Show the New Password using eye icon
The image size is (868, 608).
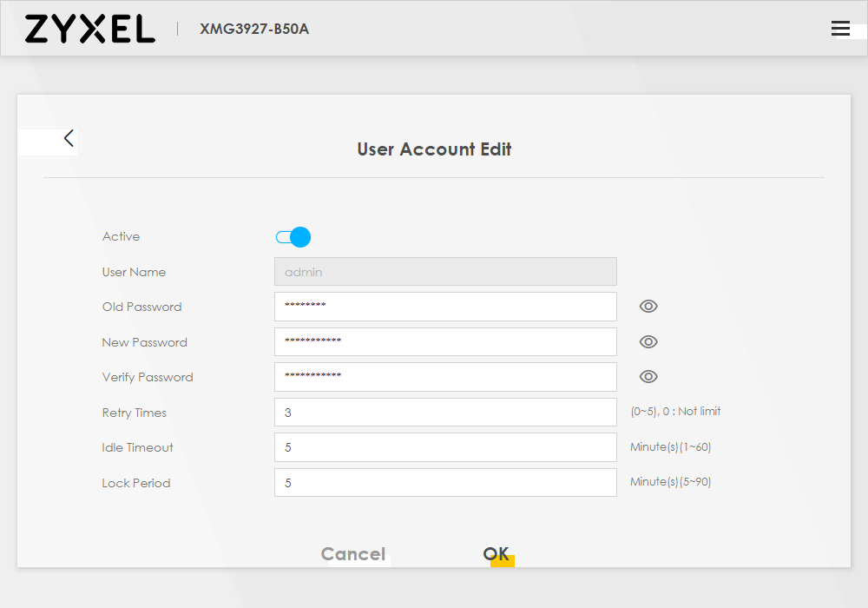click(x=648, y=341)
